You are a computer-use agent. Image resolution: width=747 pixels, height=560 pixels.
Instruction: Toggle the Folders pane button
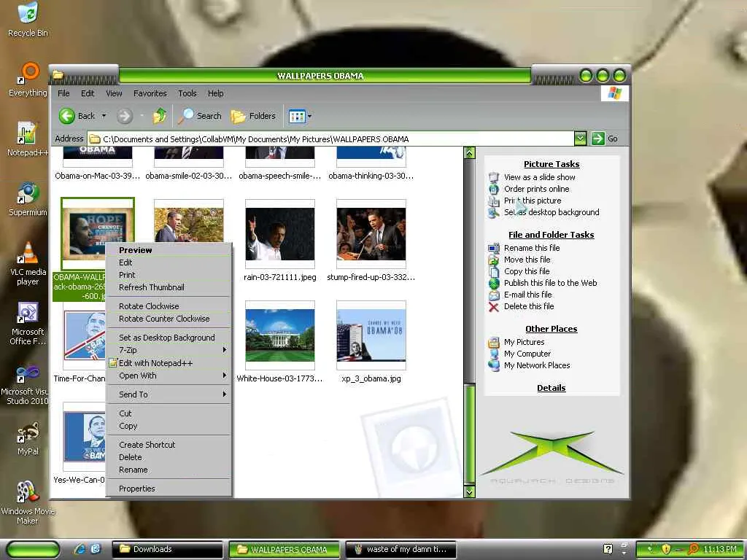tap(253, 116)
